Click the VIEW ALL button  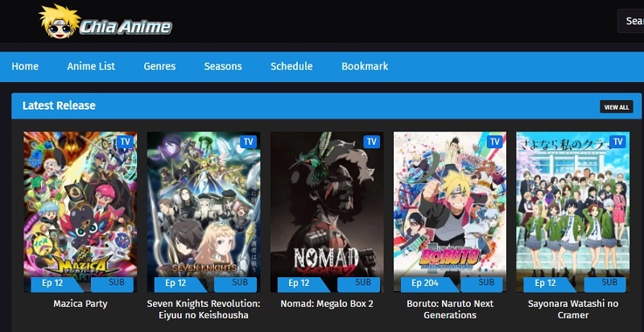[617, 107]
